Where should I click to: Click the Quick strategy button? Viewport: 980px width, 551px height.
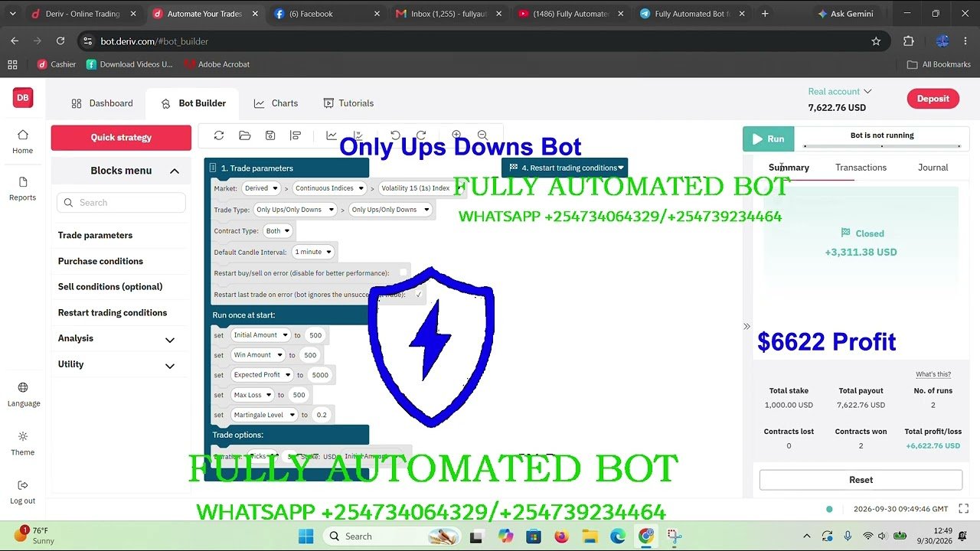[121, 138]
